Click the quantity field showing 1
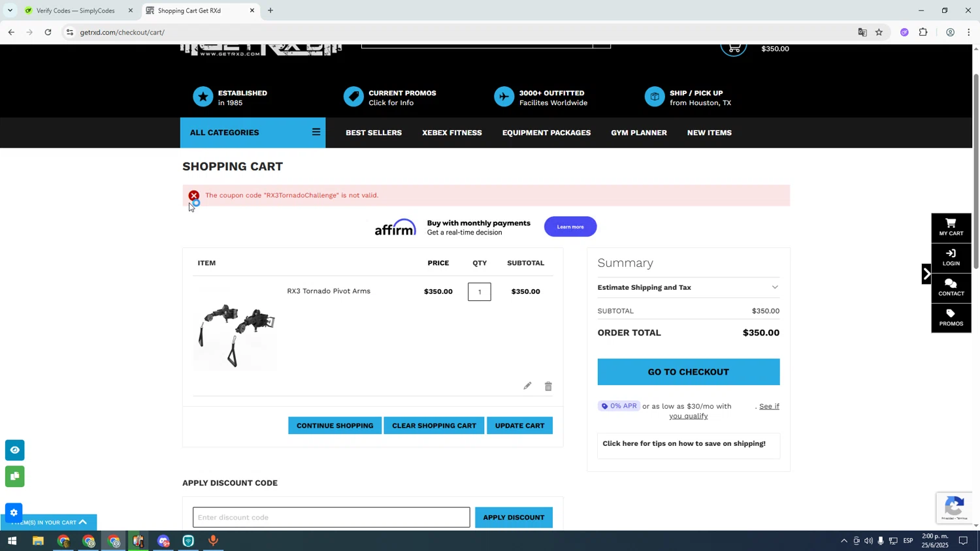This screenshot has height=551, width=980. (x=480, y=292)
